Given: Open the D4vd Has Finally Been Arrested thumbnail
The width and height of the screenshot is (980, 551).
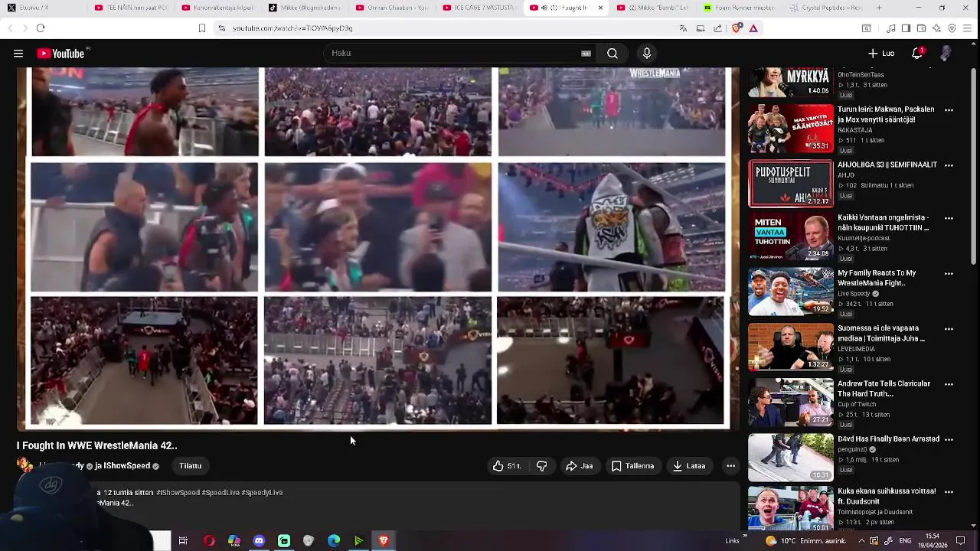Looking at the screenshot, I should pos(791,458).
